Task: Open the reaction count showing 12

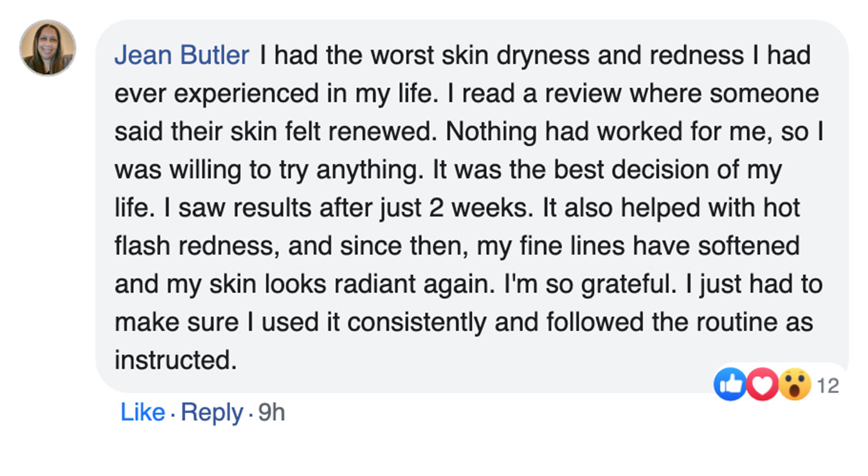Action: point(828,386)
